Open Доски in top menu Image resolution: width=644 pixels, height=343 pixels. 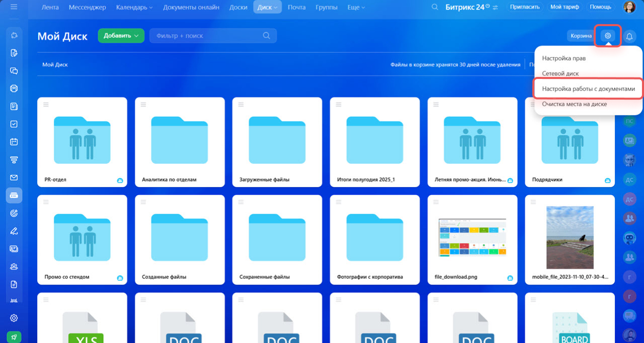click(238, 7)
